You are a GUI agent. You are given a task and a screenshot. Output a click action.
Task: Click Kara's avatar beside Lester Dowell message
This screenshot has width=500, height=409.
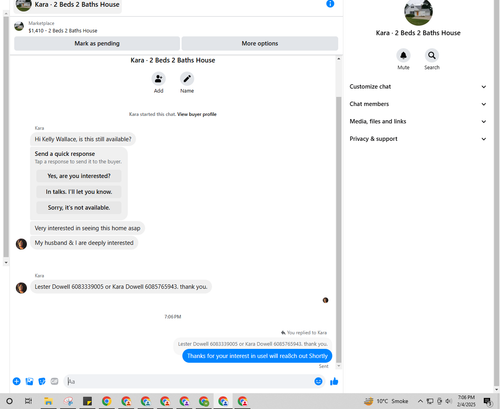pyautogui.click(x=21, y=288)
